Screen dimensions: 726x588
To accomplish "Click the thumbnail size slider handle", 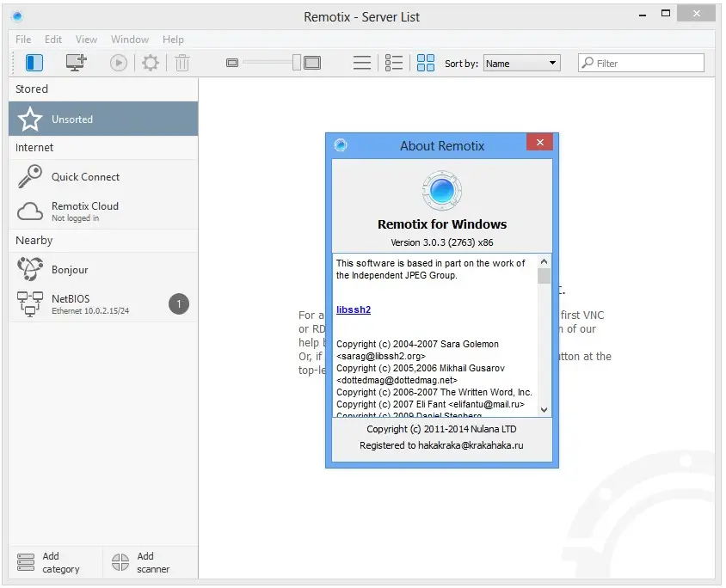I will [x=297, y=63].
